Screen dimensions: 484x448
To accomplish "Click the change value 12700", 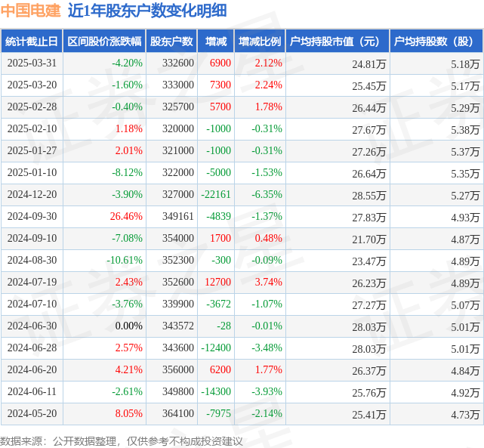I will click(218, 283).
